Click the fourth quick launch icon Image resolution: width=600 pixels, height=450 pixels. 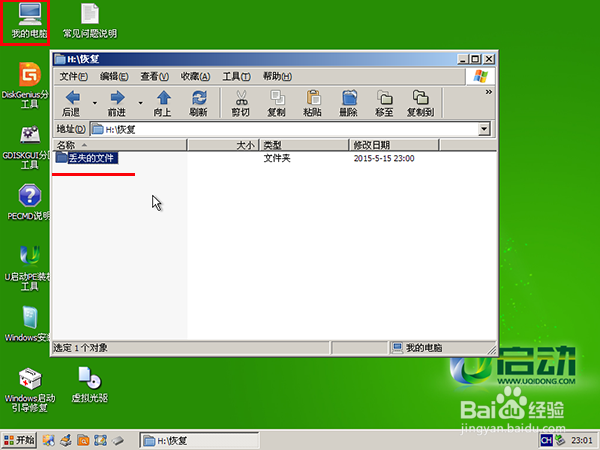tap(100, 440)
